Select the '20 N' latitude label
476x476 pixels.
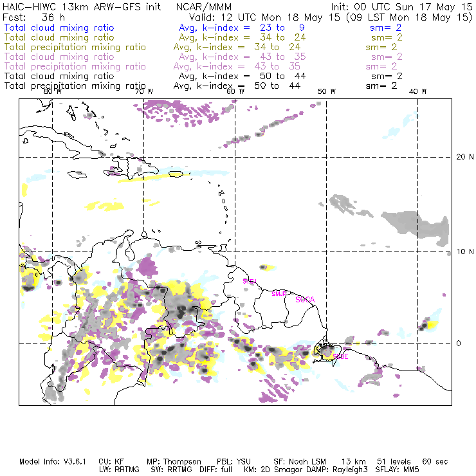465,157
